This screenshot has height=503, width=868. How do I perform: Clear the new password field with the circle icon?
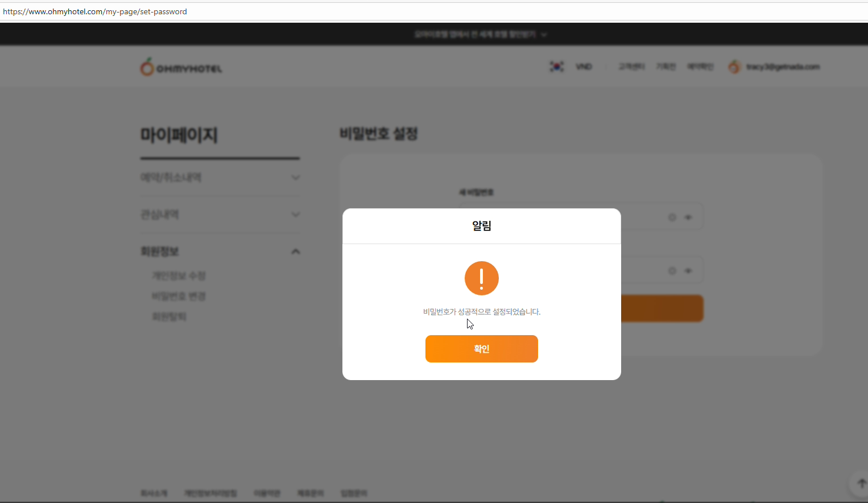(672, 217)
